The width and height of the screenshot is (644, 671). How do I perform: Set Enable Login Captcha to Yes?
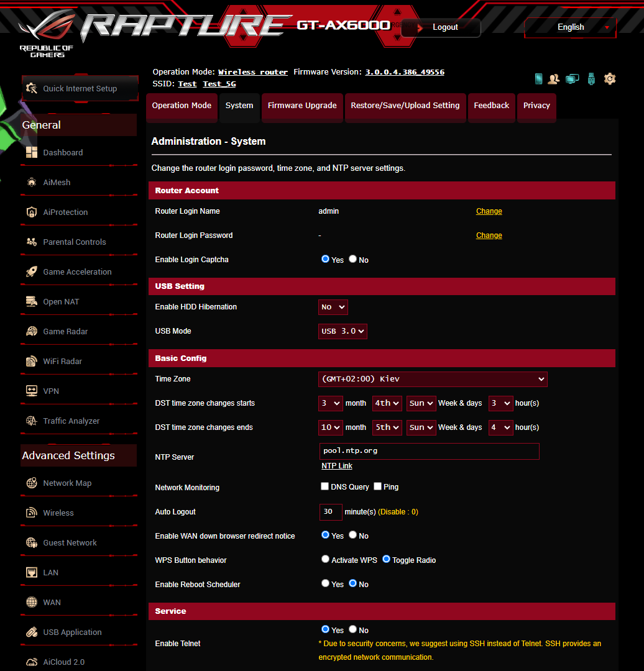326,259
